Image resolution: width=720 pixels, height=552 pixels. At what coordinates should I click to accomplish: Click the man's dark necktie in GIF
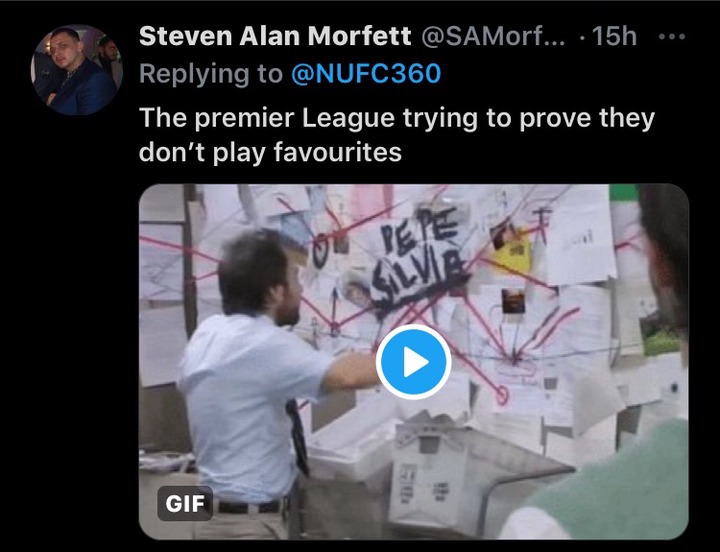coord(298,437)
